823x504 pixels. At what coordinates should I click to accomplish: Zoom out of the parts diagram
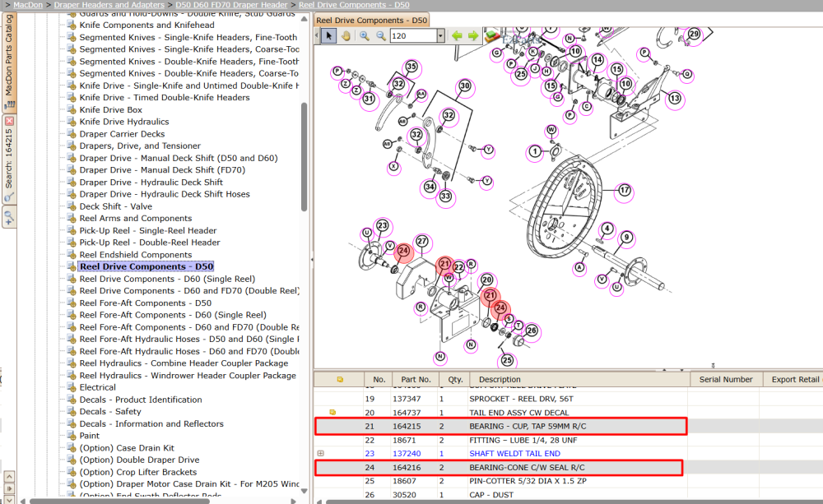tap(380, 35)
